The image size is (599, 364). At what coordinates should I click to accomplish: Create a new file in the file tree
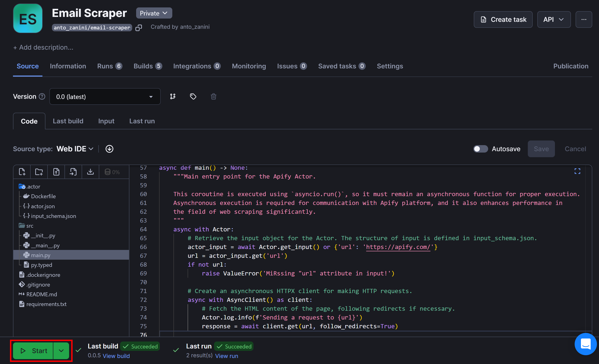[22, 172]
